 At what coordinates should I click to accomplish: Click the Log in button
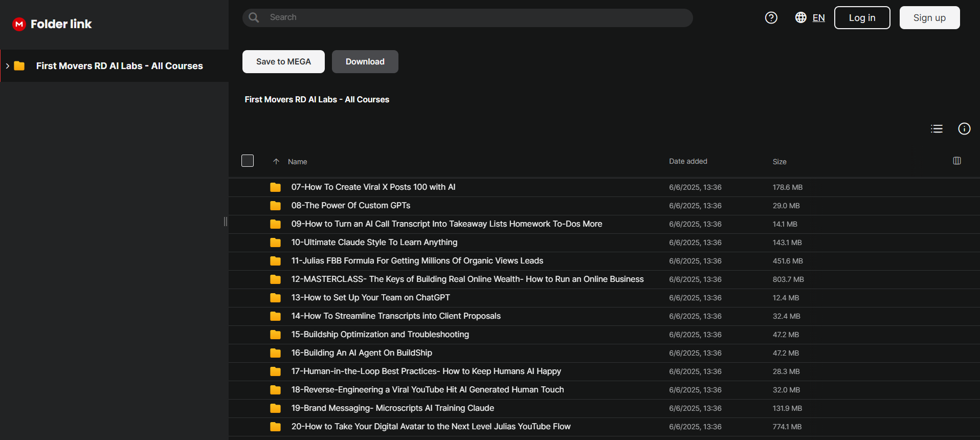click(862, 18)
